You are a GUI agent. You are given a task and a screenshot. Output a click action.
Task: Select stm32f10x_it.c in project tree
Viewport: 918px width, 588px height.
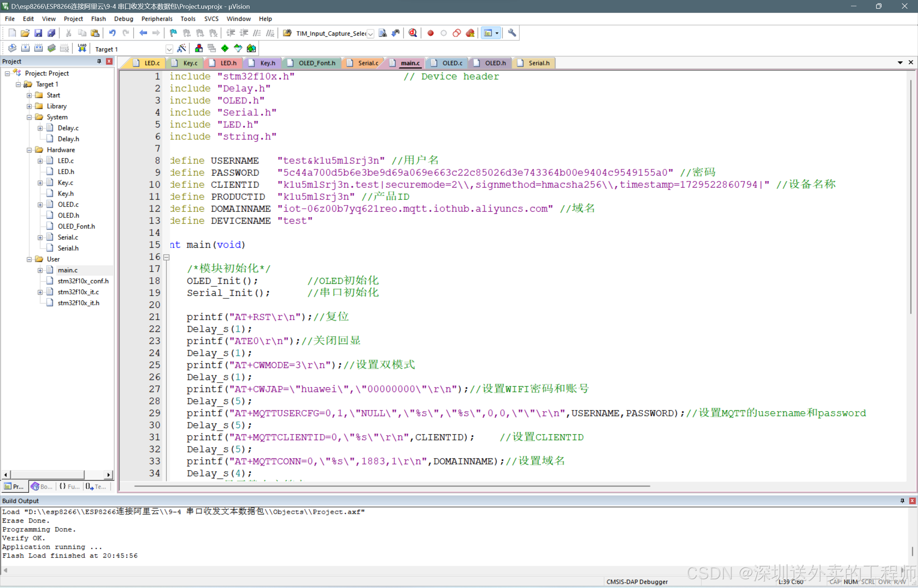pyautogui.click(x=78, y=292)
